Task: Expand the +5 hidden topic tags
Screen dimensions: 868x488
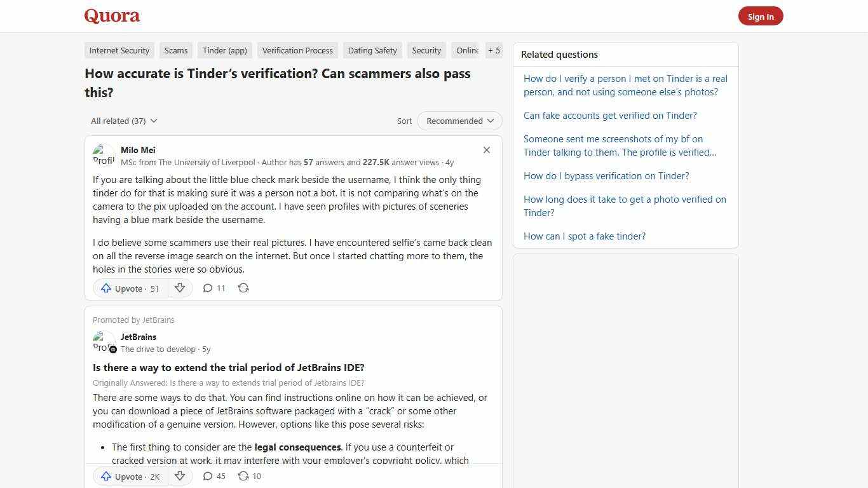Action: click(494, 50)
